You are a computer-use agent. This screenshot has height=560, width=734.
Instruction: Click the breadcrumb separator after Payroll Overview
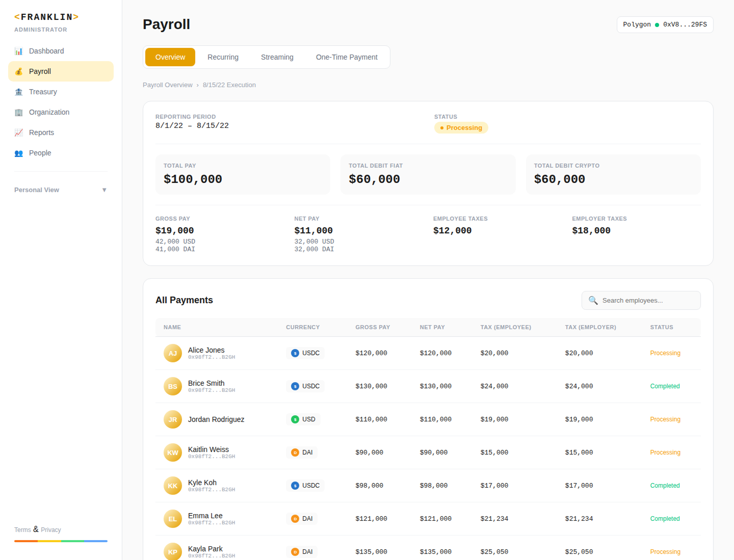click(x=198, y=85)
